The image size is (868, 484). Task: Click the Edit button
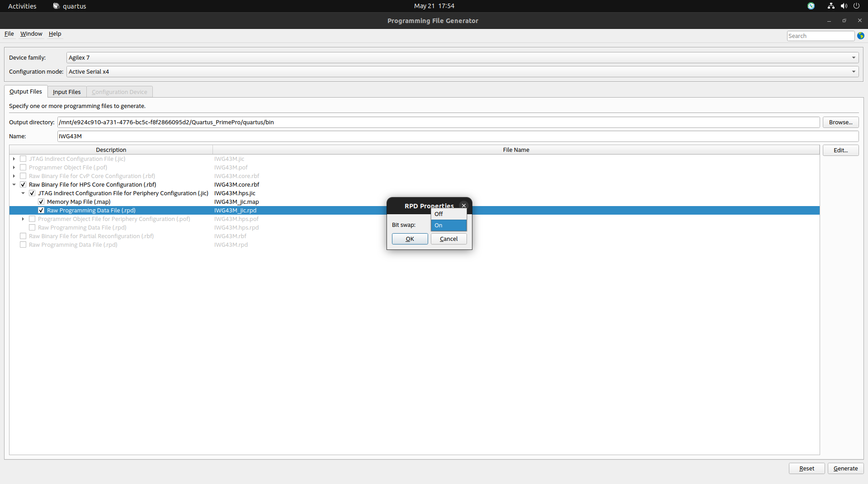840,150
